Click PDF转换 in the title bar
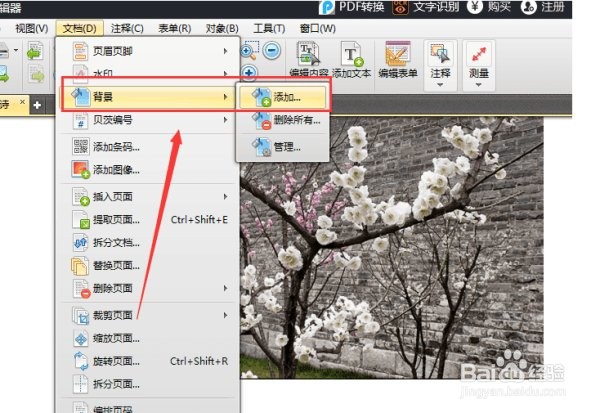Screen dimensions: 600x413 pos(352,7)
